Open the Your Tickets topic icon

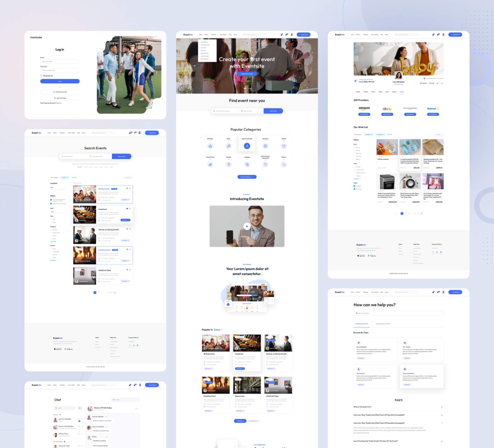coord(405,343)
